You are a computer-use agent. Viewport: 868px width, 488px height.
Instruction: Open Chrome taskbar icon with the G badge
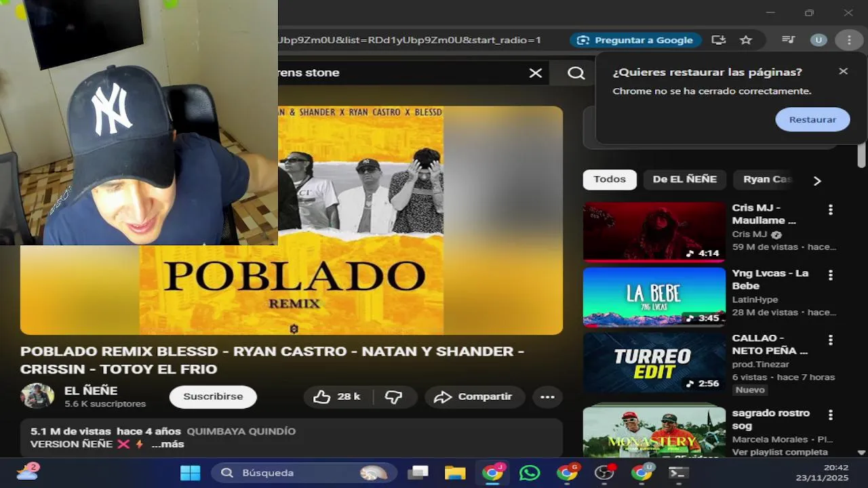[567, 472]
